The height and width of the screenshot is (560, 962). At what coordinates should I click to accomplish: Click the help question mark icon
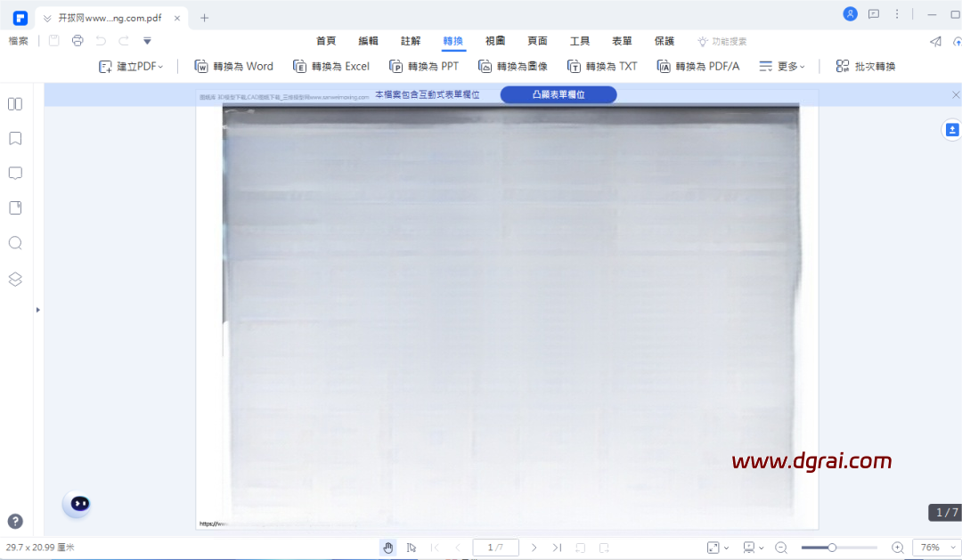coord(15,522)
